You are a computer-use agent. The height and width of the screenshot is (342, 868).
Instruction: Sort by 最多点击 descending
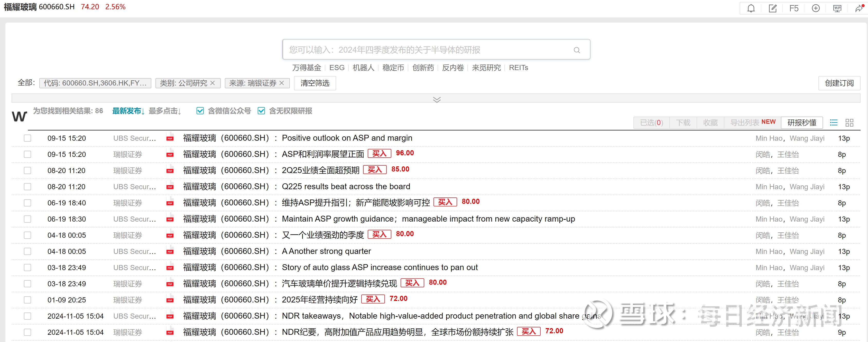pos(165,111)
